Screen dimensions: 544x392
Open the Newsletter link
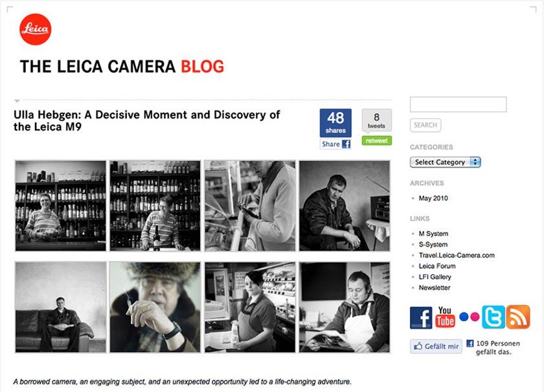tap(435, 288)
